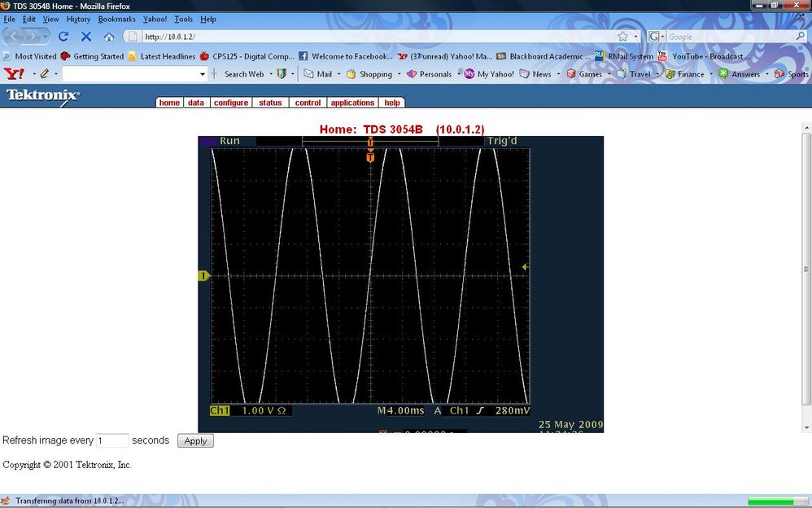The height and width of the screenshot is (508, 812).
Task: Open the Yahoo search box dropdown arrow
Action: pos(203,74)
